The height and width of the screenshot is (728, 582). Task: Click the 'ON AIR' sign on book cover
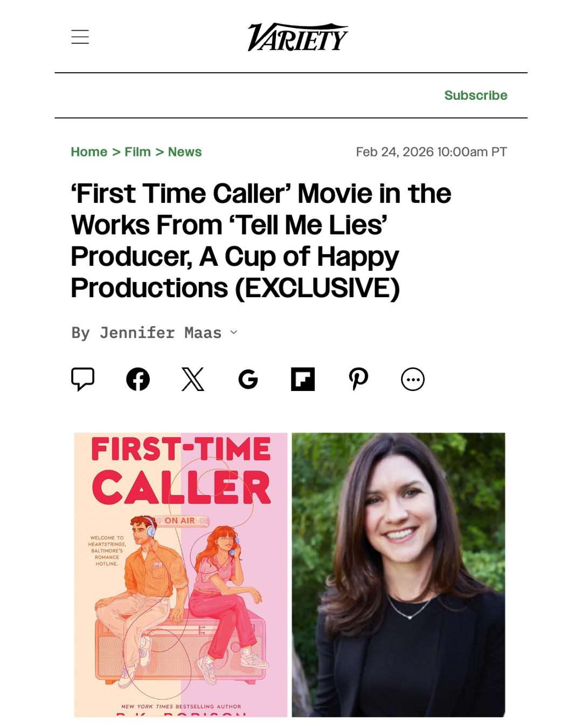click(x=180, y=520)
